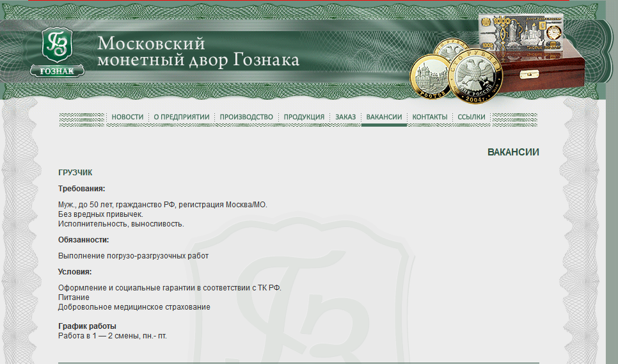Click the ВАКАНСИИ page heading
Viewport: 618px width, 364px height.
[x=513, y=152]
